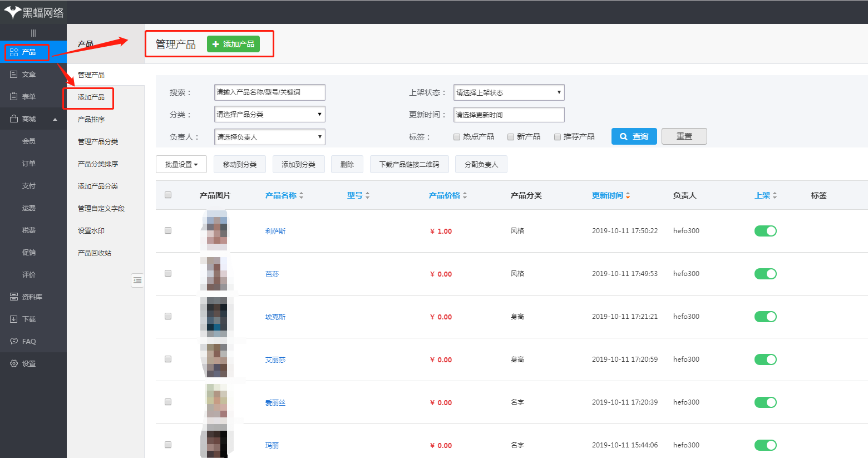Click the 查询 search button
Viewport: 868px width, 458px height.
pyautogui.click(x=634, y=136)
